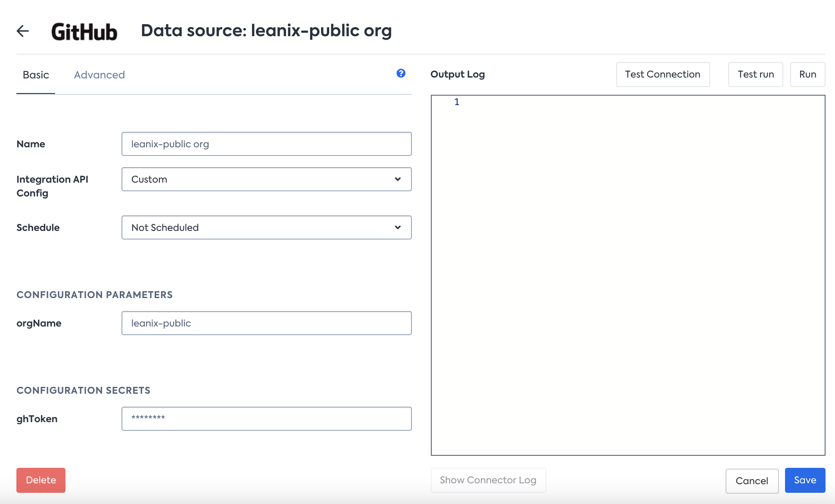Cancel the data source changes
The image size is (835, 504).
(752, 481)
